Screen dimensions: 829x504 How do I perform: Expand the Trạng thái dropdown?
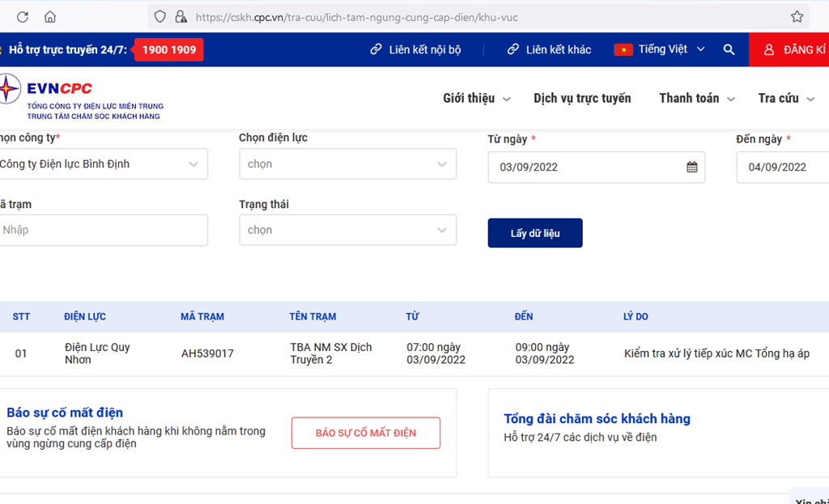pos(347,230)
